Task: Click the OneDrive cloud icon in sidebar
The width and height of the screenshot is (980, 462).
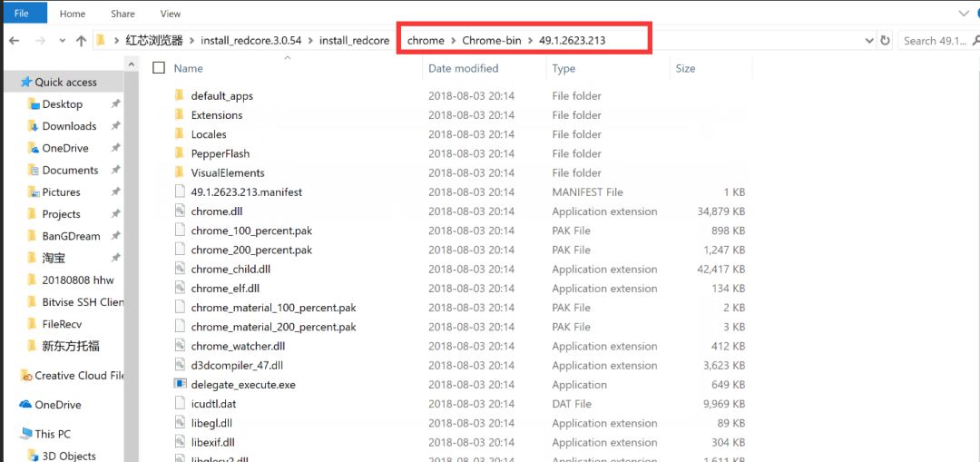Action: coord(25,405)
